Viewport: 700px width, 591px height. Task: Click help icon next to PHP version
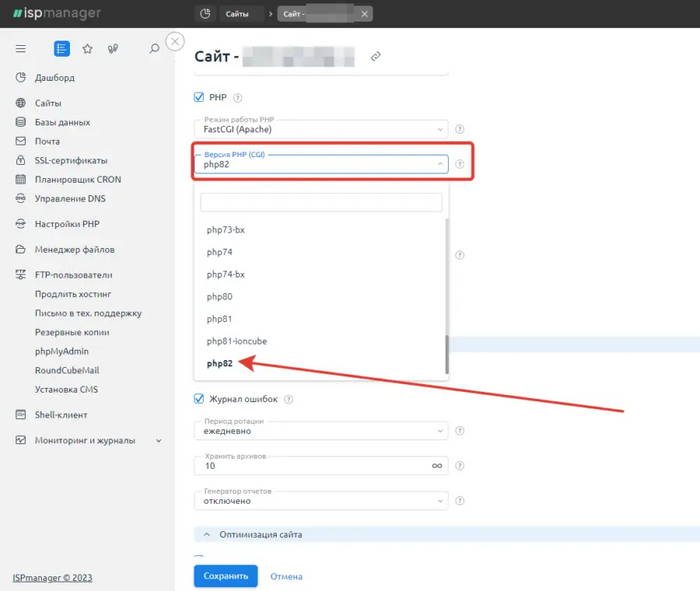coord(460,164)
